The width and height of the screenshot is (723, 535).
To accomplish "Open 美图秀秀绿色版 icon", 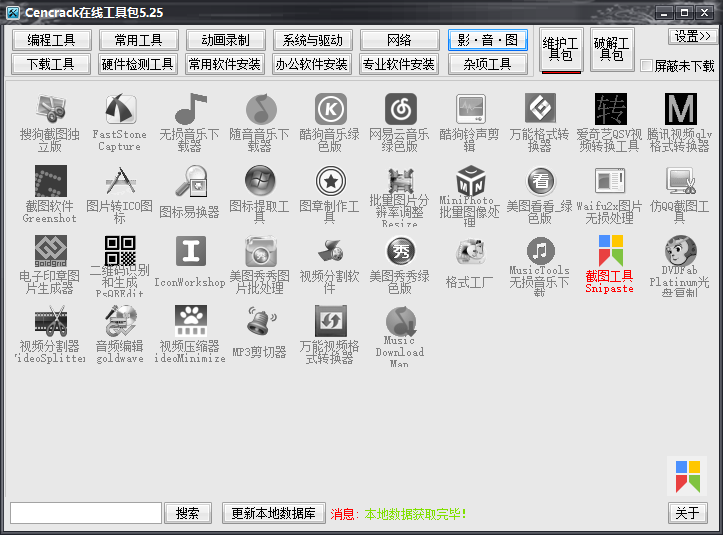I will coord(401,251).
